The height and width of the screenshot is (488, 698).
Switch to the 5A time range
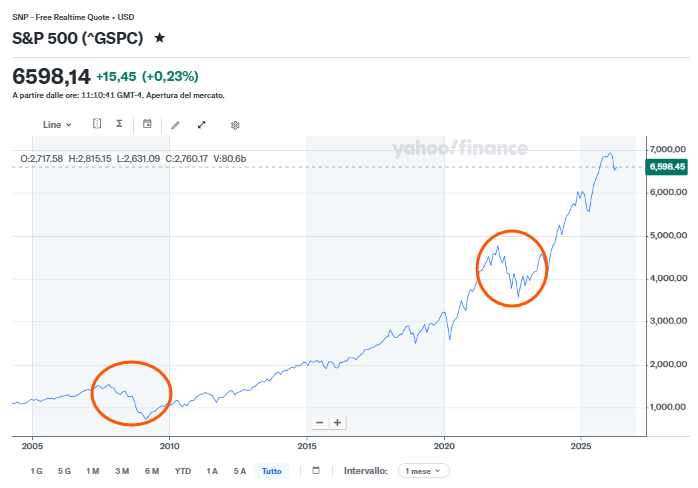click(x=240, y=470)
